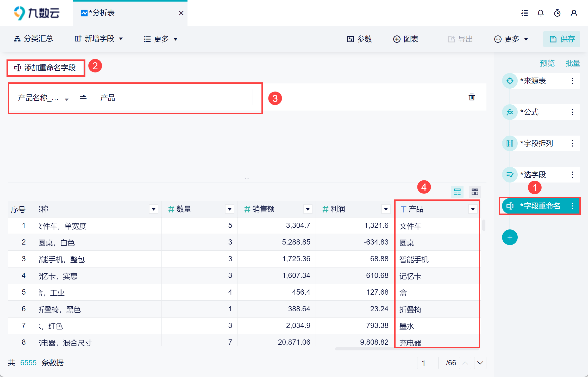Open the 分类汇总 menu item
Screen dimensions: 588x377
33,39
